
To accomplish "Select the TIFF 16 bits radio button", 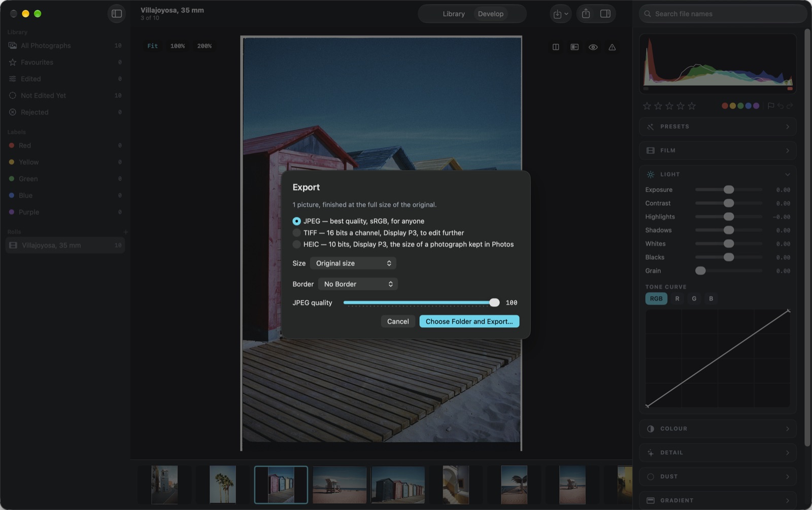I will point(296,233).
